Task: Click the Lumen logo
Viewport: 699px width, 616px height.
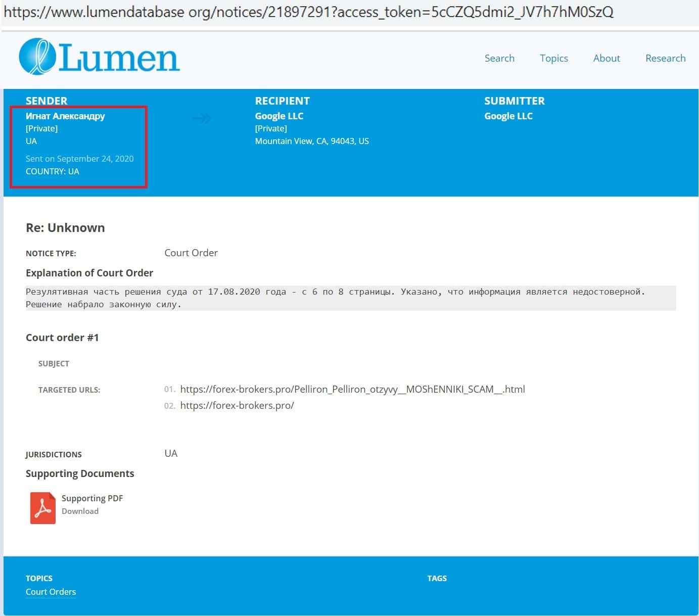Action: 99,57
